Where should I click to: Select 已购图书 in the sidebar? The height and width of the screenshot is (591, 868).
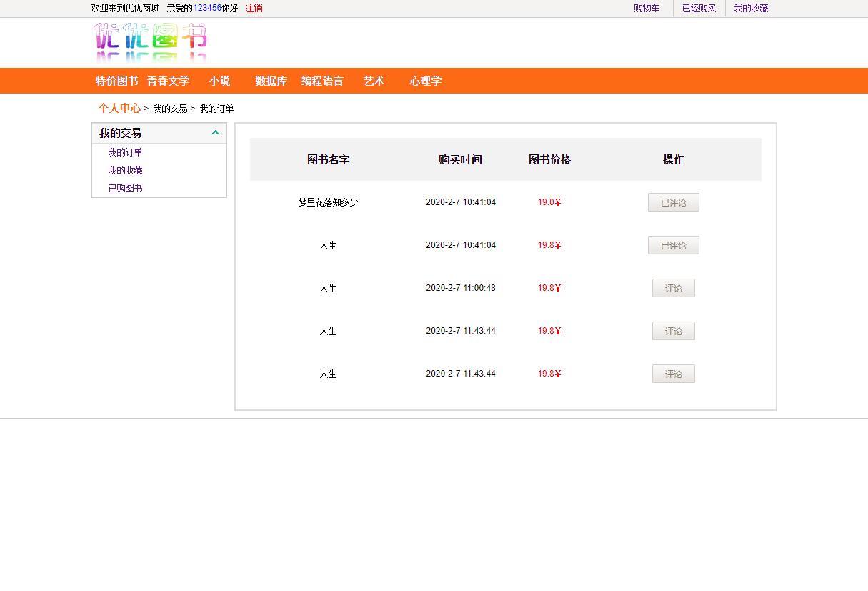(125, 188)
